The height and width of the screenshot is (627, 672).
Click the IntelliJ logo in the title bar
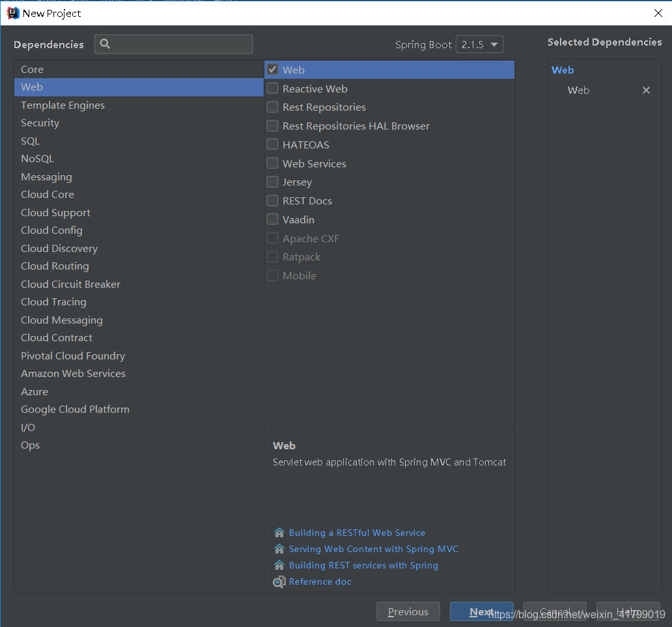13,13
